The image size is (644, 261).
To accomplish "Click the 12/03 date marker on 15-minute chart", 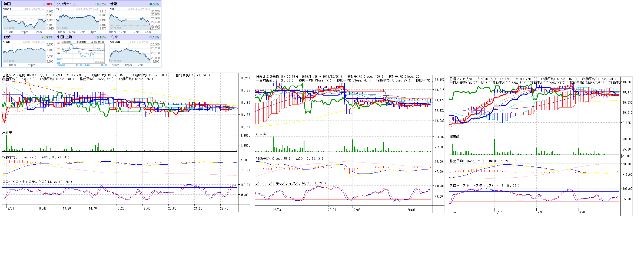I will pyautogui.click(x=277, y=210).
